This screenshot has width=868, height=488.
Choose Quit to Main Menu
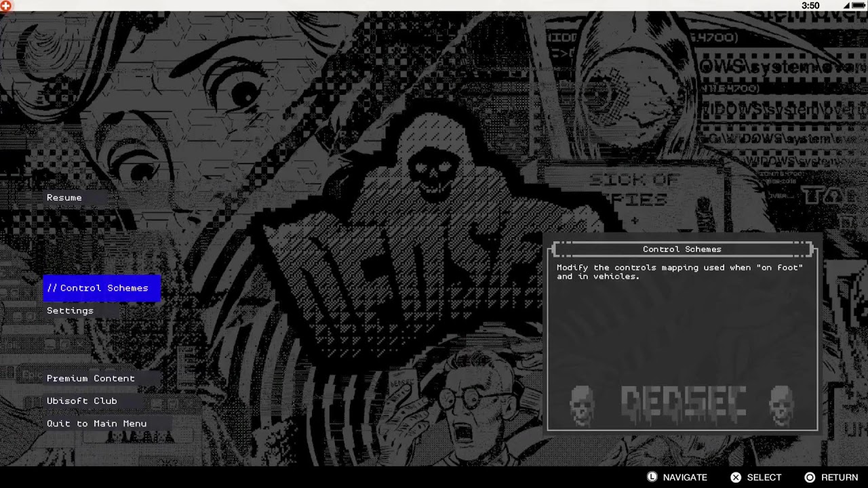coord(97,424)
